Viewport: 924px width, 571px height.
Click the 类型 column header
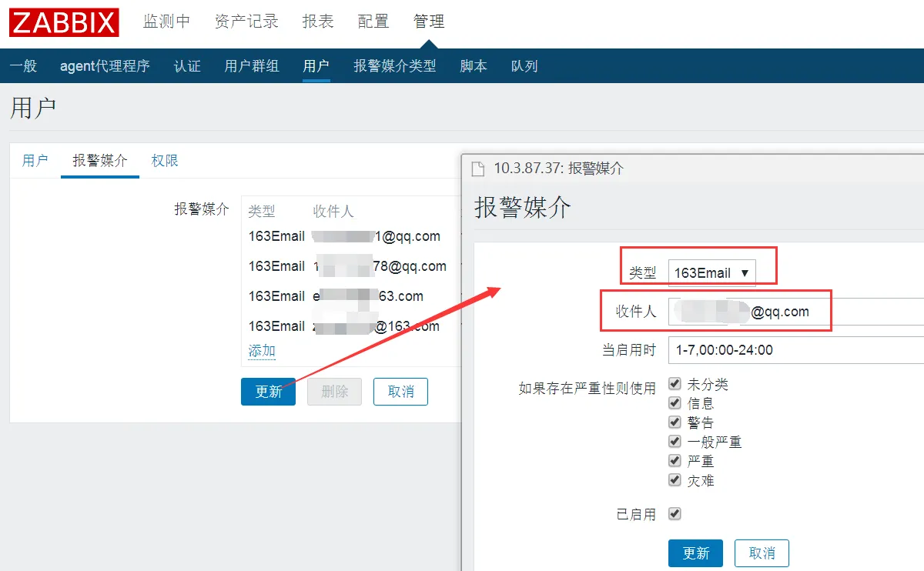click(262, 211)
